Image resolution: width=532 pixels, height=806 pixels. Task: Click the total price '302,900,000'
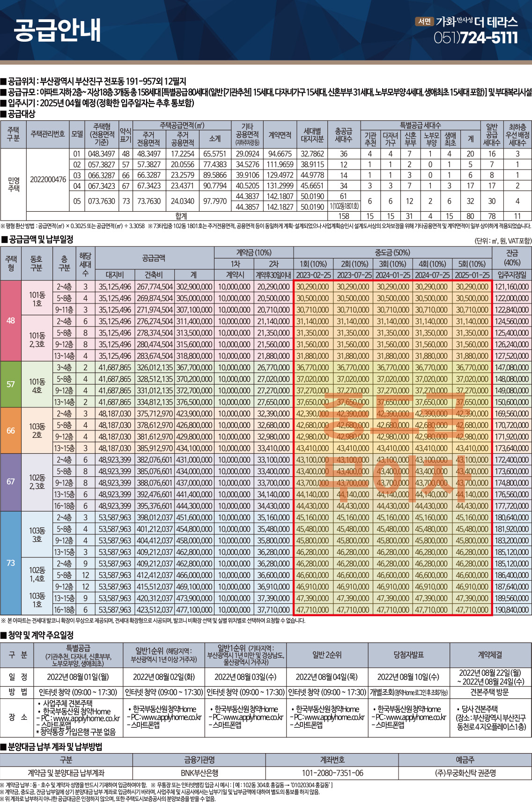(194, 287)
